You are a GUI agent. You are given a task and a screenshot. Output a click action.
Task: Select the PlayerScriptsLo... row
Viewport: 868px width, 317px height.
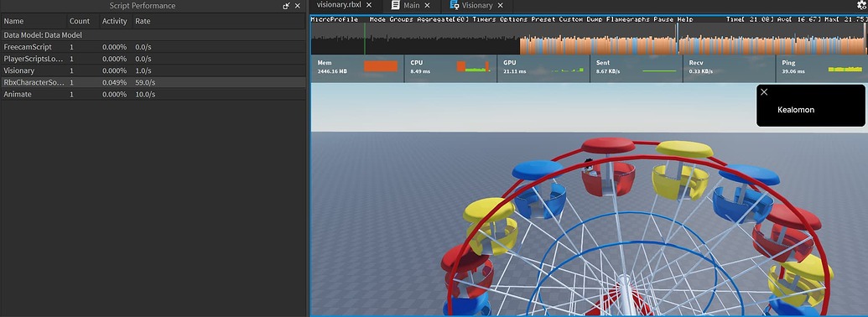point(153,59)
